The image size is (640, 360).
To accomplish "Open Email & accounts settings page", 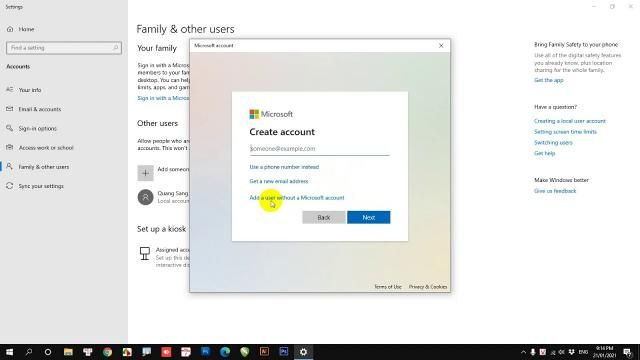I will 40,109.
